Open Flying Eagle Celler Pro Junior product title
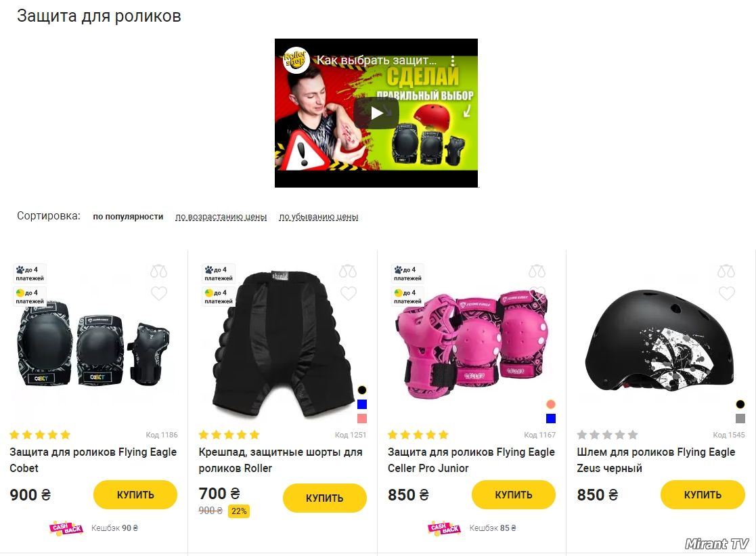The width and height of the screenshot is (756, 556). [x=471, y=460]
